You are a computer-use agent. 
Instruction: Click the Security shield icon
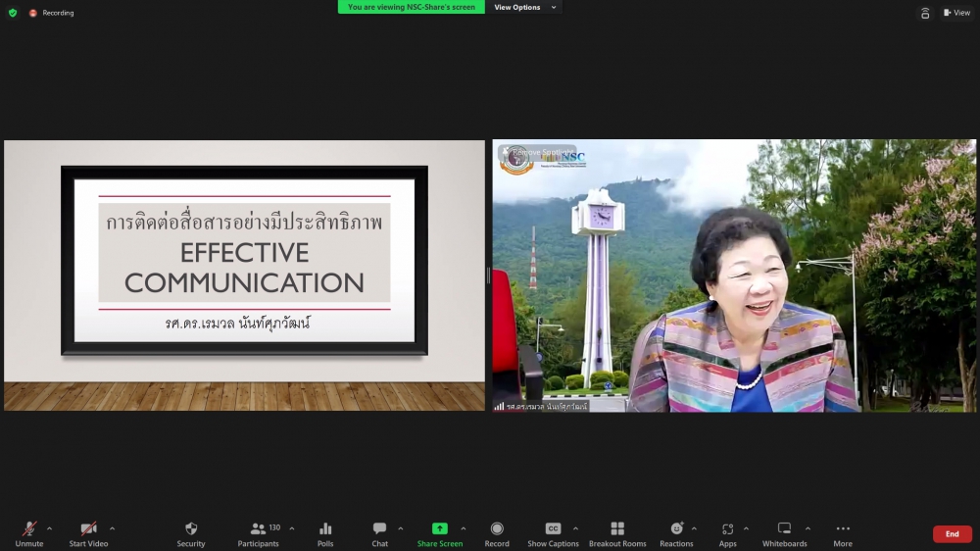(x=191, y=529)
